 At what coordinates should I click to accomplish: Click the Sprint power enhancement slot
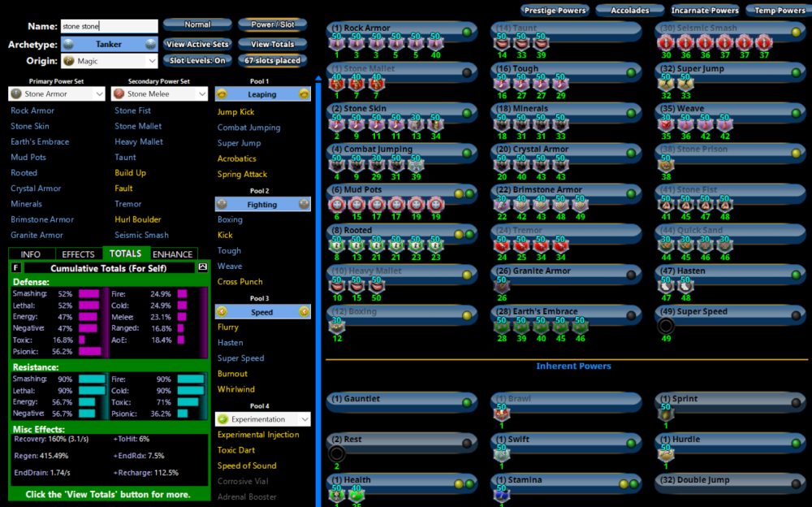coord(666,414)
